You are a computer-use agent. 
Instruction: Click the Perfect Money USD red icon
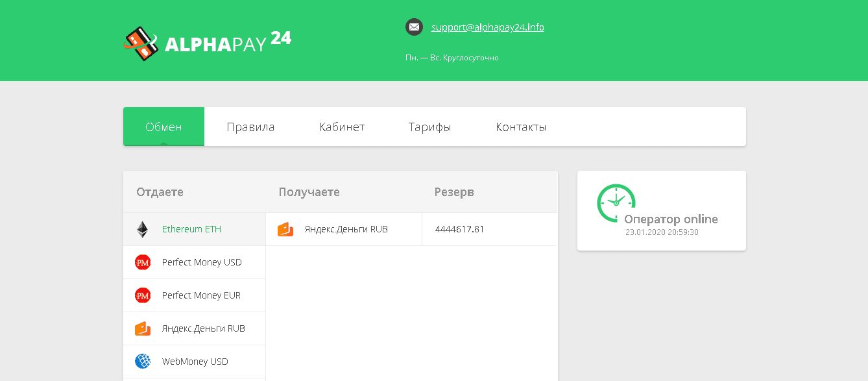coord(142,262)
